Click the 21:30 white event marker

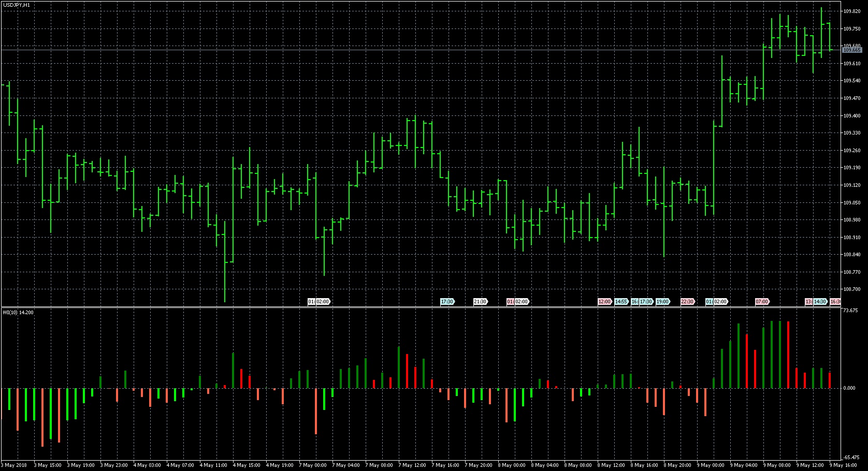click(480, 302)
